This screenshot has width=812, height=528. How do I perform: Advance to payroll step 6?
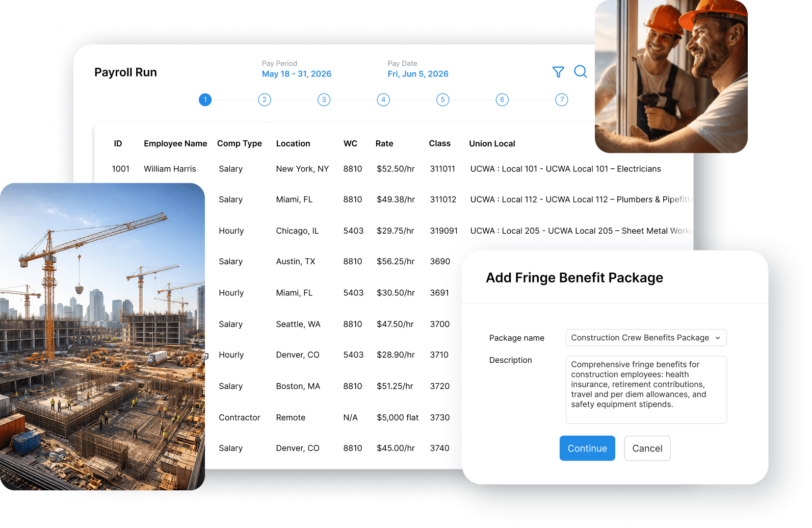pyautogui.click(x=502, y=100)
